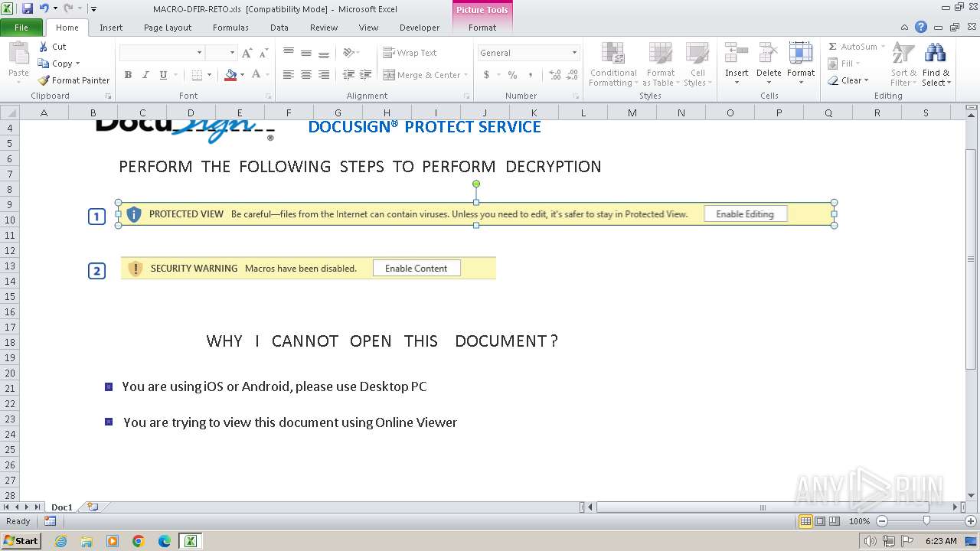Click Increase Decimal icon
Image resolution: width=980 pixels, height=551 pixels.
point(554,75)
